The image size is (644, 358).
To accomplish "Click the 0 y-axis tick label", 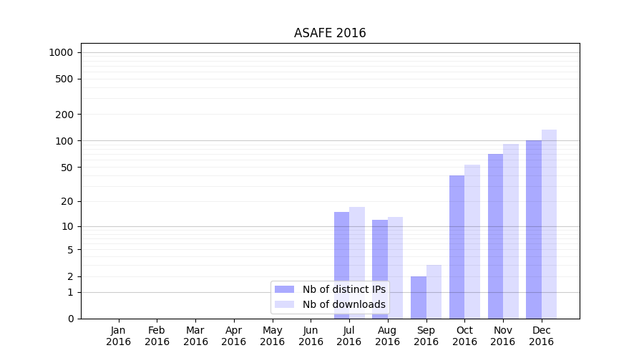I will click(x=71, y=319).
